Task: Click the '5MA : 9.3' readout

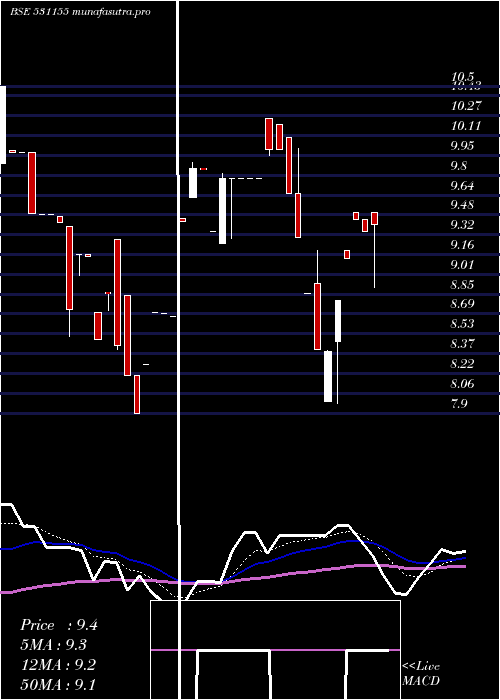Action: pyautogui.click(x=54, y=645)
